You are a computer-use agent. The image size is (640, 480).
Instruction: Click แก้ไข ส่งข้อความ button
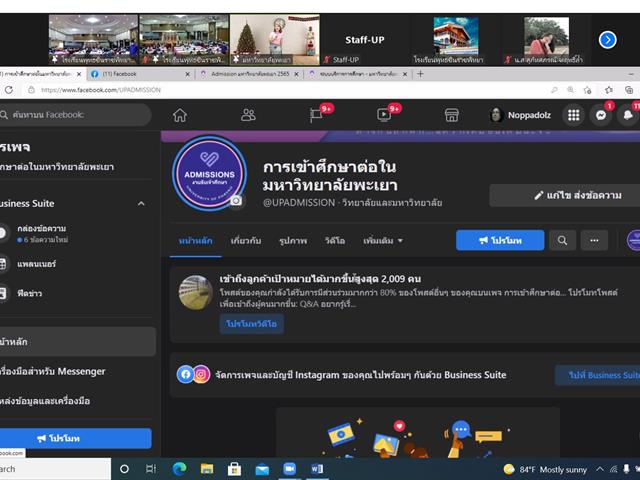[564, 196]
